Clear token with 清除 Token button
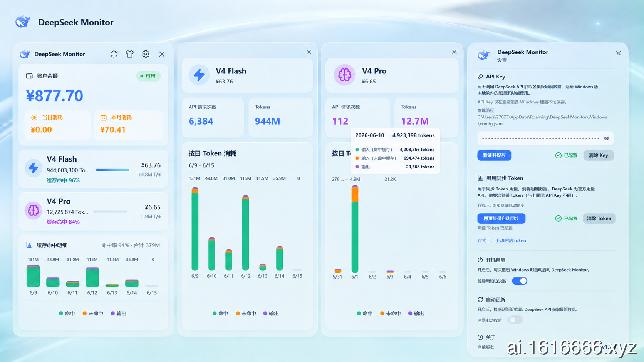 pyautogui.click(x=599, y=218)
